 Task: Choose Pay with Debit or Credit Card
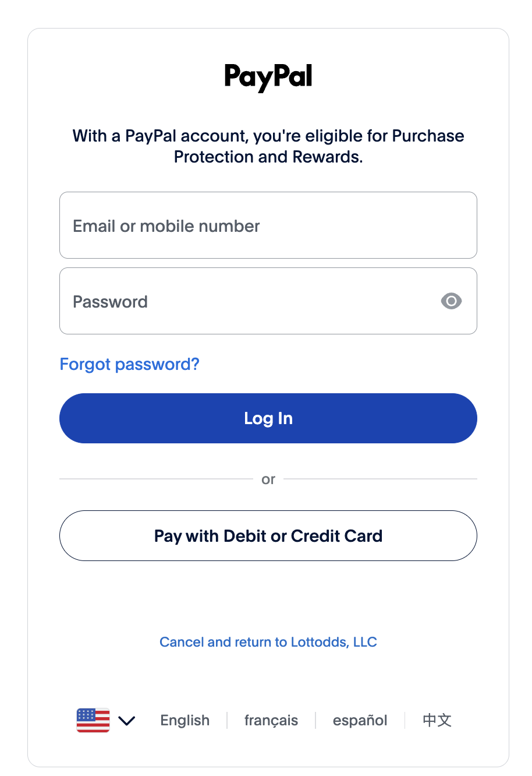tap(268, 536)
